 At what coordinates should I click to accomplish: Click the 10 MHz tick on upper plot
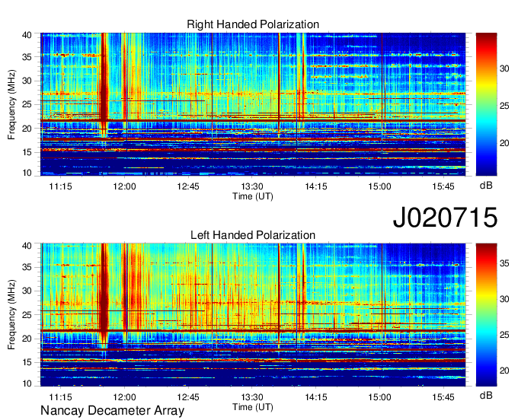point(27,173)
